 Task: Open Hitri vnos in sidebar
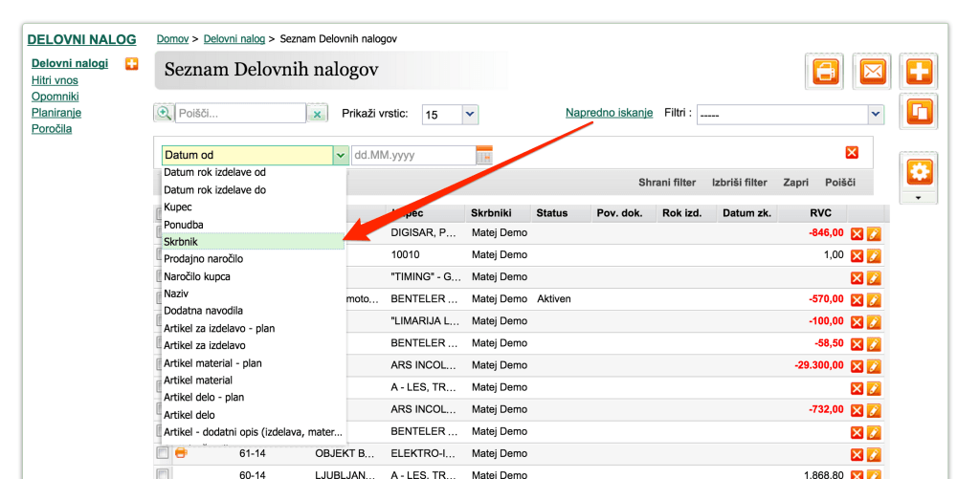click(55, 80)
